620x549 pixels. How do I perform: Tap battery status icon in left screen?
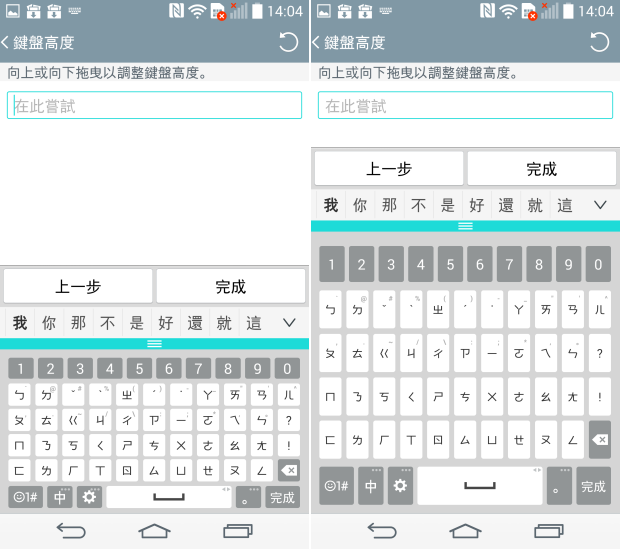[x=257, y=11]
